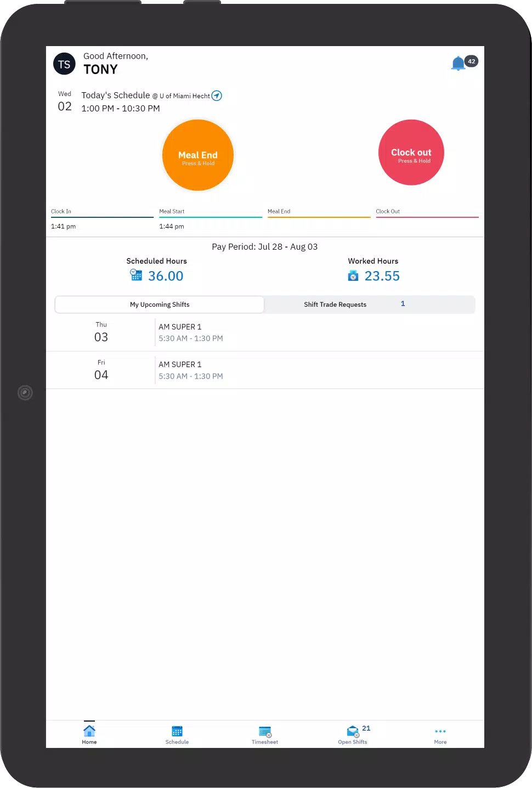The image size is (532, 788).
Task: Click the Clock In time 1:41 pm
Action: (x=64, y=226)
